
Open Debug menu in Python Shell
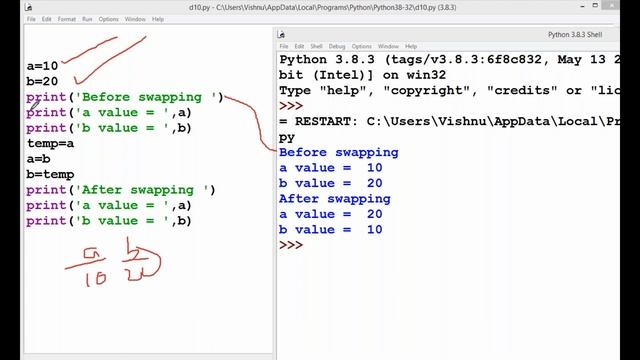point(337,46)
